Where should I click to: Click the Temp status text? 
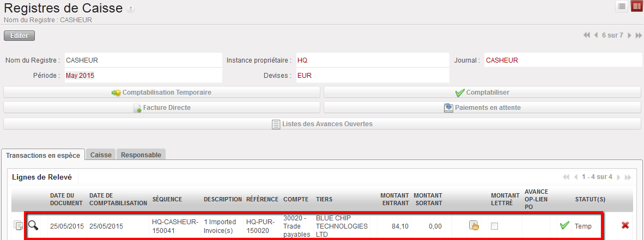[x=583, y=226]
